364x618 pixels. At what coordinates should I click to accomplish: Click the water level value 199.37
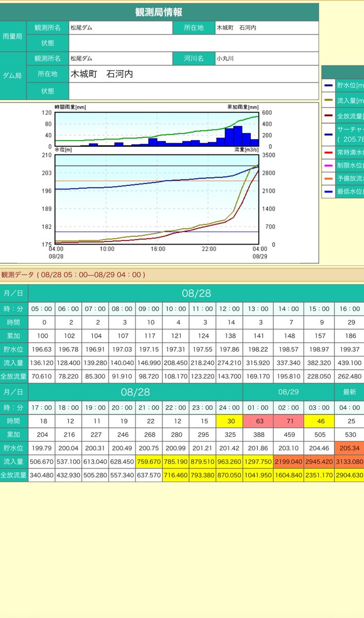350,350
